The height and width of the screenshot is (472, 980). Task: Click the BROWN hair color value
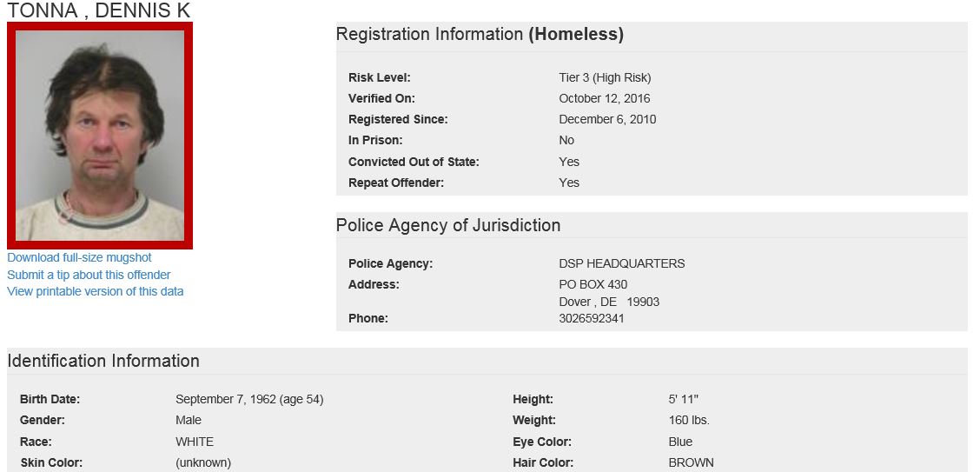(691, 462)
